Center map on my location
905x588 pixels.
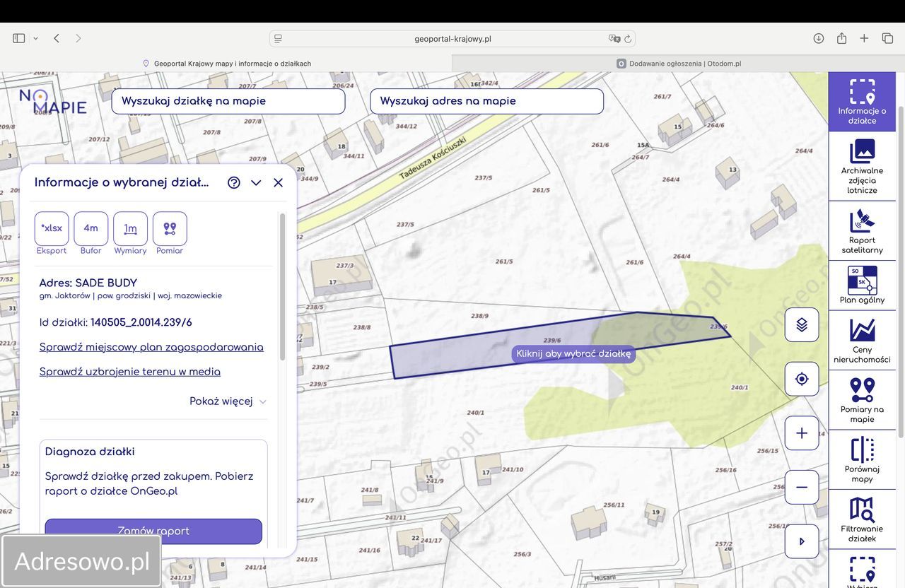(x=802, y=380)
